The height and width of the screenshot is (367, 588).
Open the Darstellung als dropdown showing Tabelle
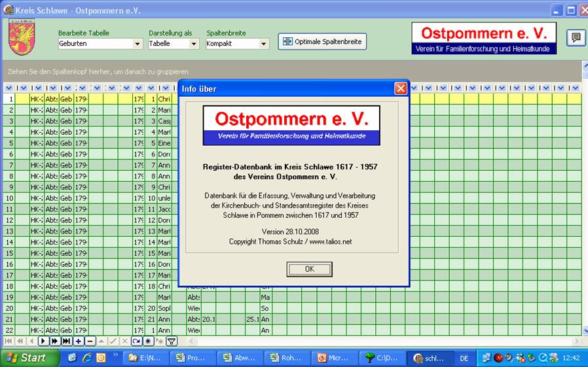point(194,44)
